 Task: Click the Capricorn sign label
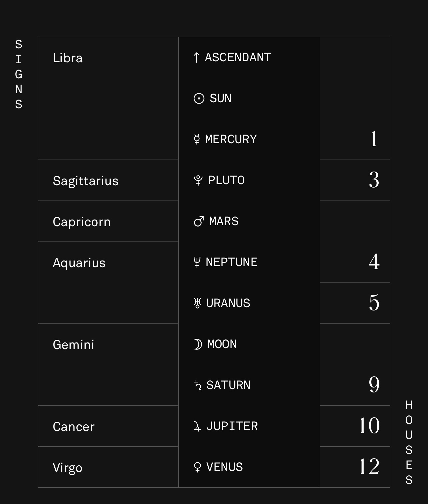[x=82, y=222]
